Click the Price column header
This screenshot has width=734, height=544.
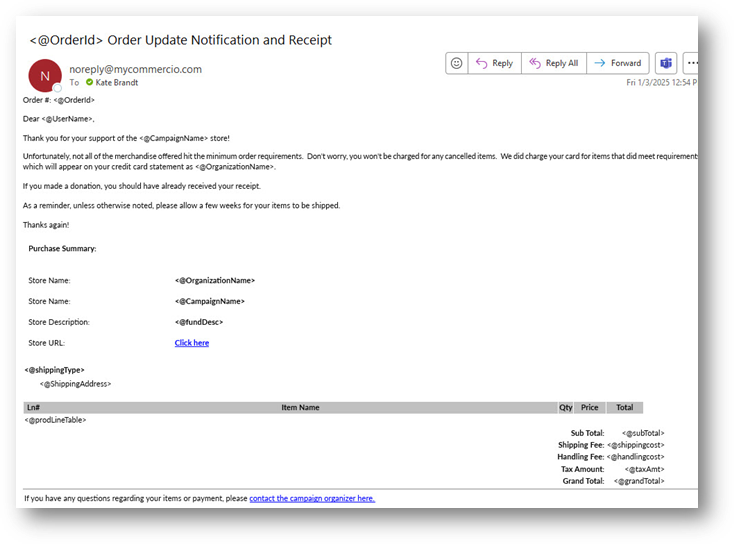tap(590, 408)
